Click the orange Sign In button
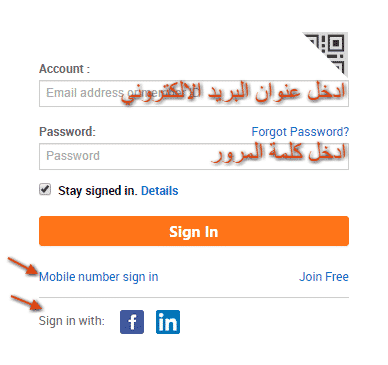 [194, 231]
